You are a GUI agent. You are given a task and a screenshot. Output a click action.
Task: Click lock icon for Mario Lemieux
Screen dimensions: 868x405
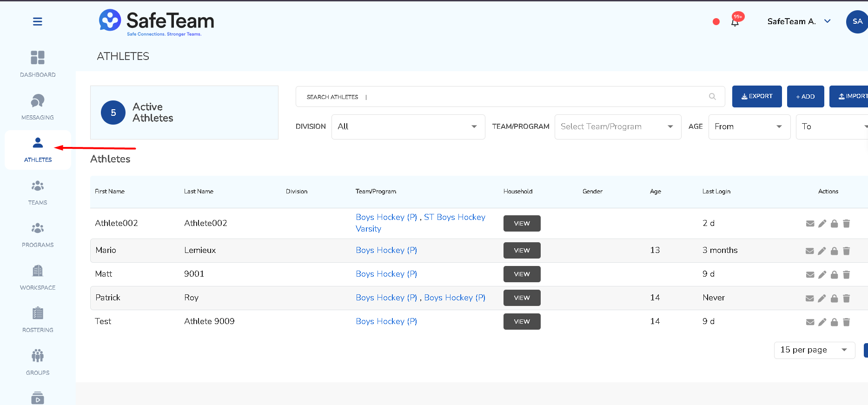tap(834, 251)
